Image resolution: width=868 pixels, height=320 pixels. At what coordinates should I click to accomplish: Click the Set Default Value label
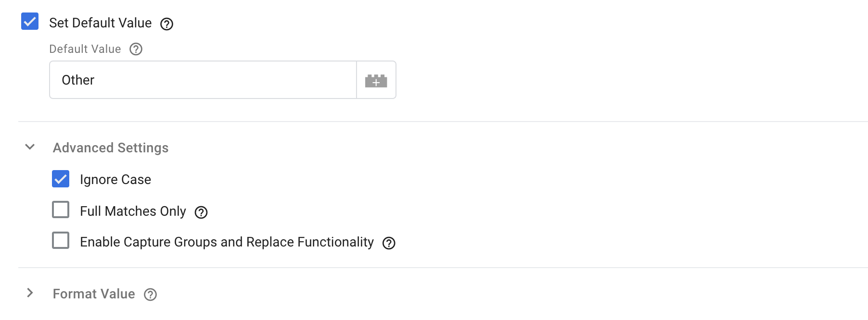click(100, 23)
